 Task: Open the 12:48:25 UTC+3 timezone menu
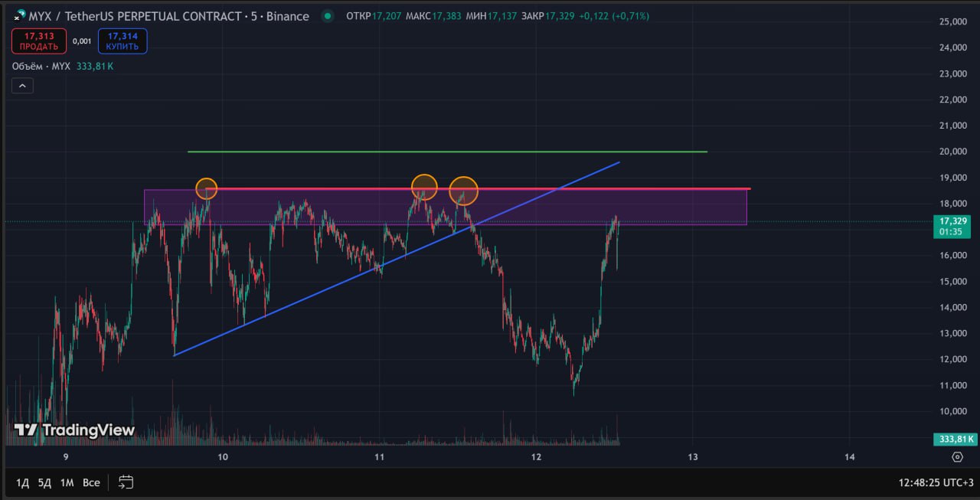pos(936,482)
